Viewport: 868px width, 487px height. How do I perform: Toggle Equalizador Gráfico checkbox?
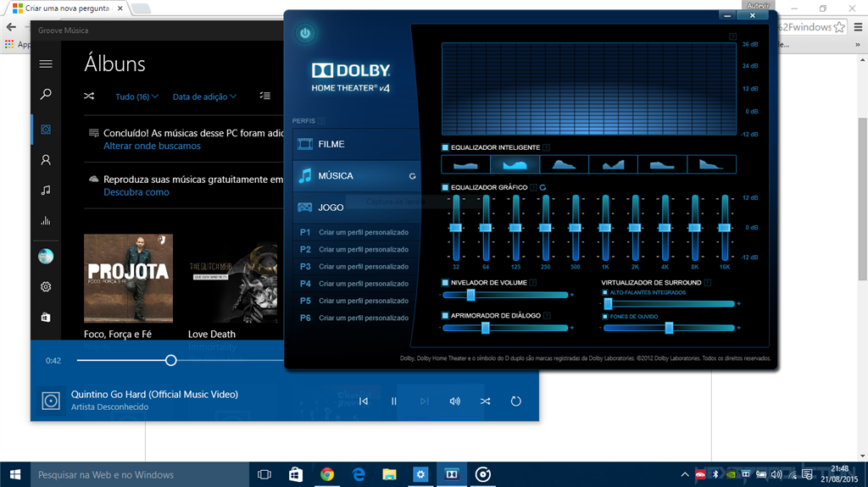point(445,187)
